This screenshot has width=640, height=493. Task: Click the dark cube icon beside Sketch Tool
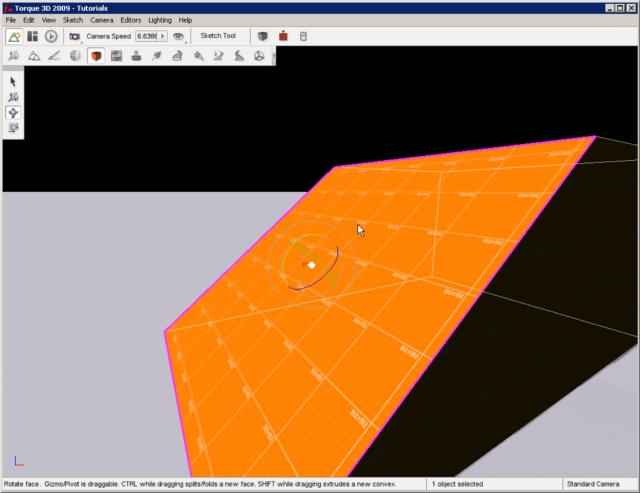[262, 36]
